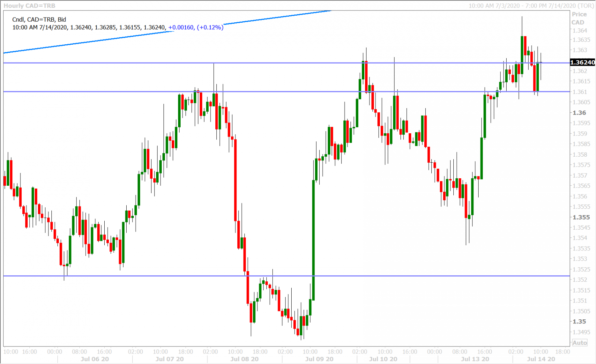This screenshot has height=364, width=596.
Task: Click the CAD currency axis label
Action: click(x=578, y=22)
